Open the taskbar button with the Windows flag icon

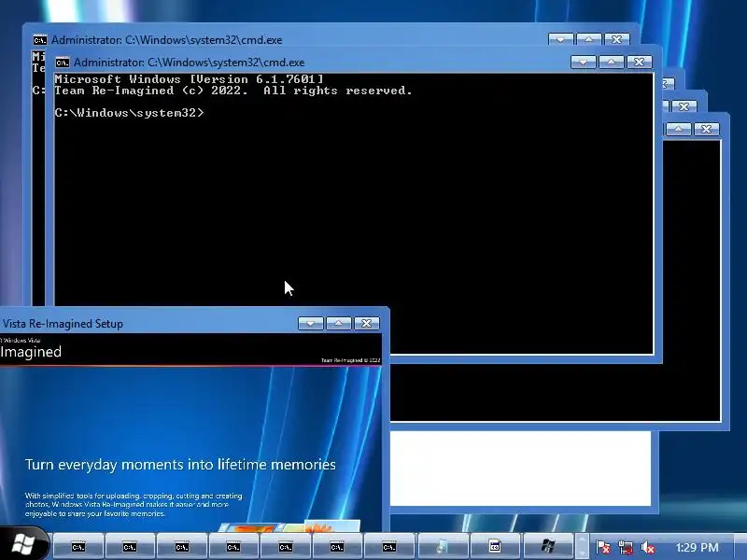[547, 547]
